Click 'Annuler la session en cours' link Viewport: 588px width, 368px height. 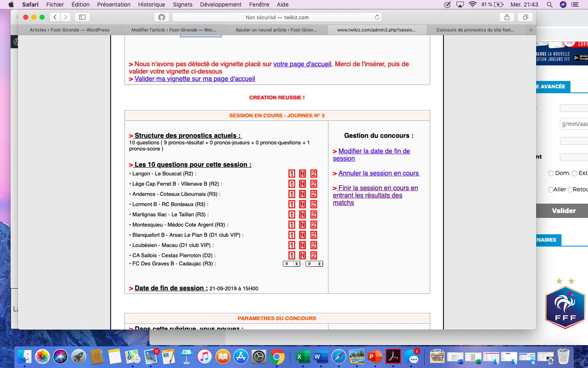tap(379, 173)
